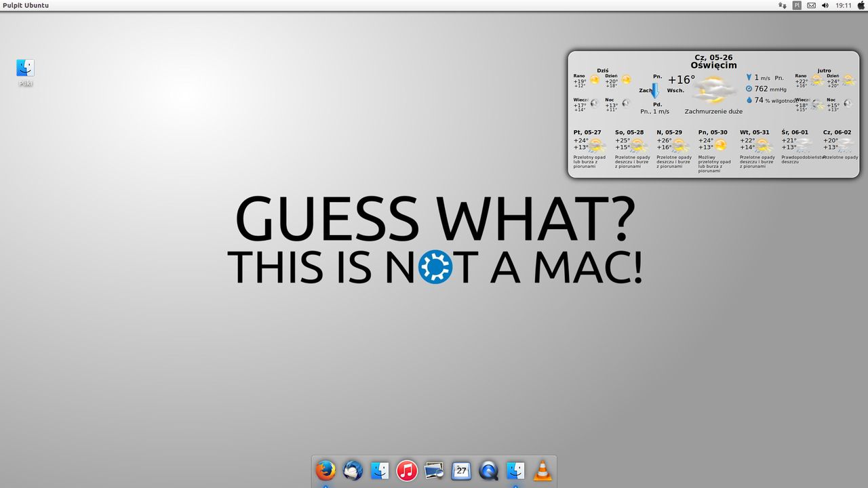The height and width of the screenshot is (488, 868).
Task: Click the Pt, 05-27 day label
Action: click(587, 132)
